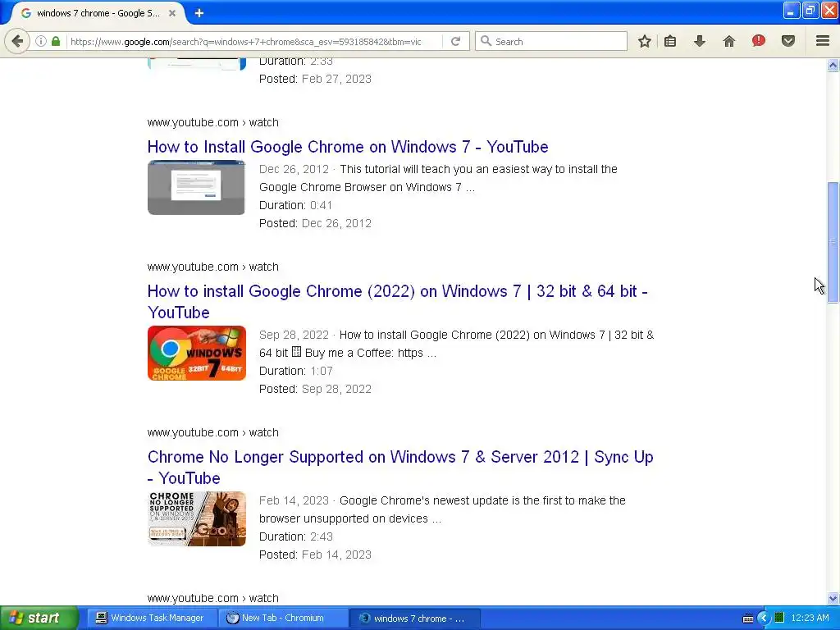Select 'windows 7 chrome' taskbar item

click(x=414, y=618)
